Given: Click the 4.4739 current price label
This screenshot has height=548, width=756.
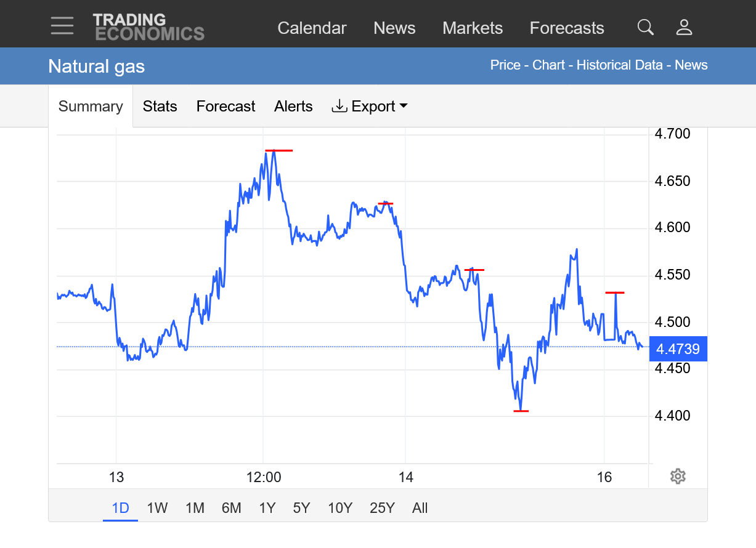Looking at the screenshot, I should tap(678, 349).
